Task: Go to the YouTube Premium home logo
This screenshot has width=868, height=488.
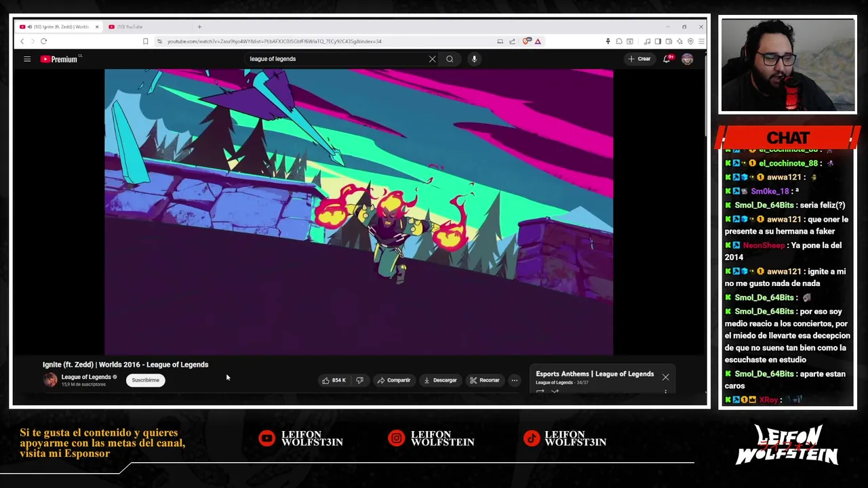Action: [59, 59]
